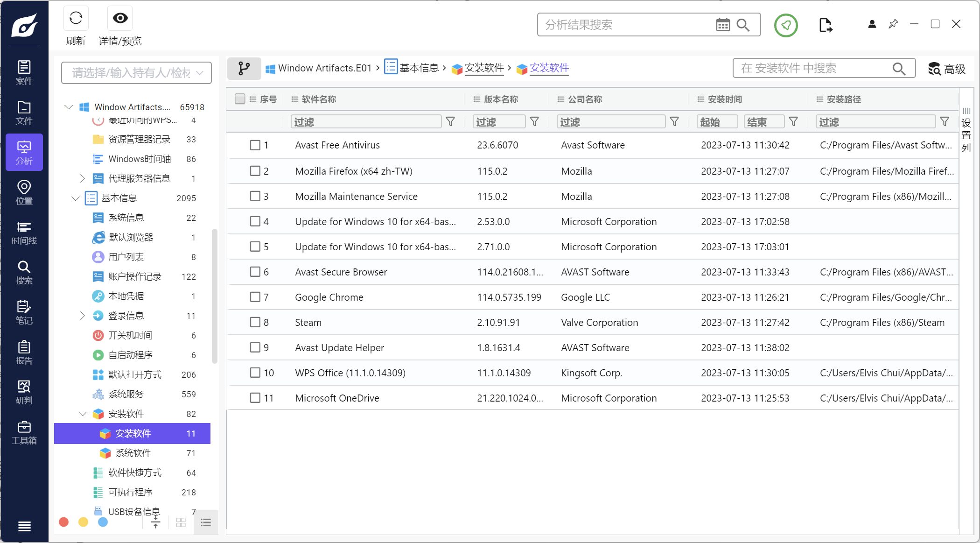
Task: Click the yellow color tag dot
Action: click(83, 522)
